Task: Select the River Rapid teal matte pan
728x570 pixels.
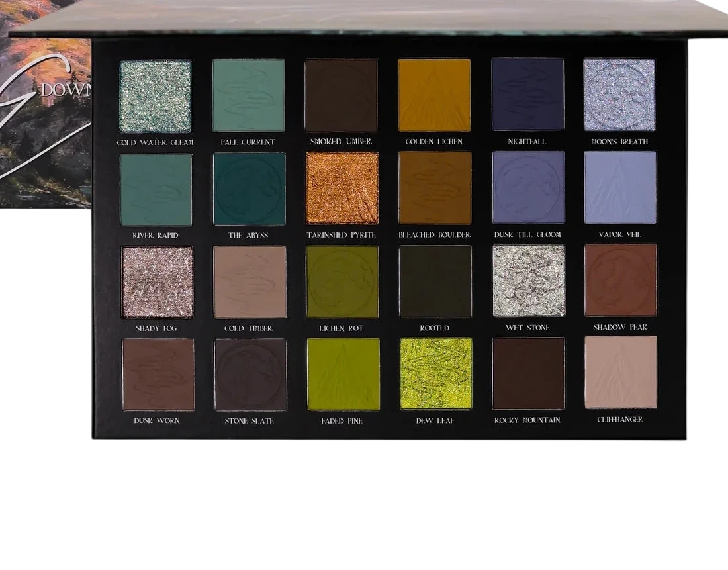Action: [x=156, y=189]
